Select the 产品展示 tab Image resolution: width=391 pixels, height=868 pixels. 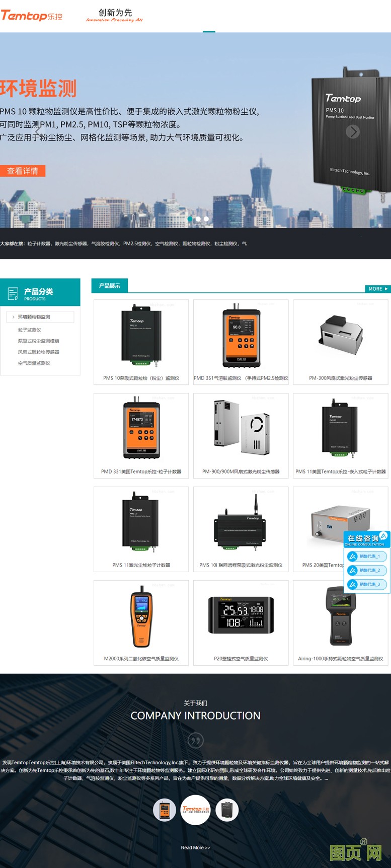click(x=109, y=286)
